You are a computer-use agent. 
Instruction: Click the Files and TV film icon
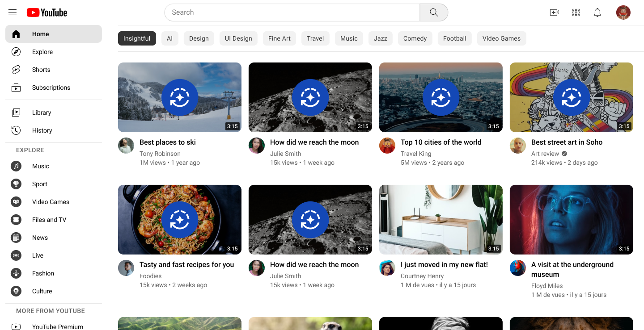[x=16, y=220]
